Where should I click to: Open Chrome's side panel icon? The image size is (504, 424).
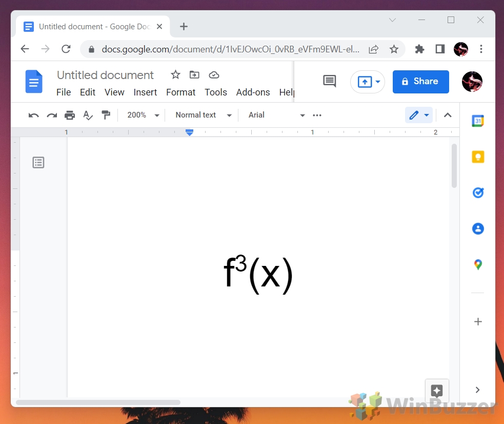click(440, 49)
